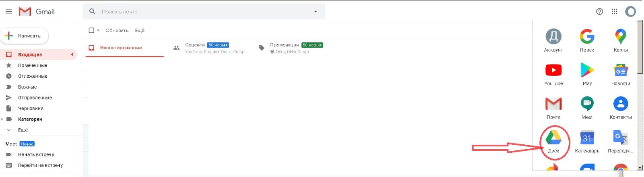Screen dimensions: 644x177
Task: Open the Ещё toolbar menu
Action: coord(140,30)
